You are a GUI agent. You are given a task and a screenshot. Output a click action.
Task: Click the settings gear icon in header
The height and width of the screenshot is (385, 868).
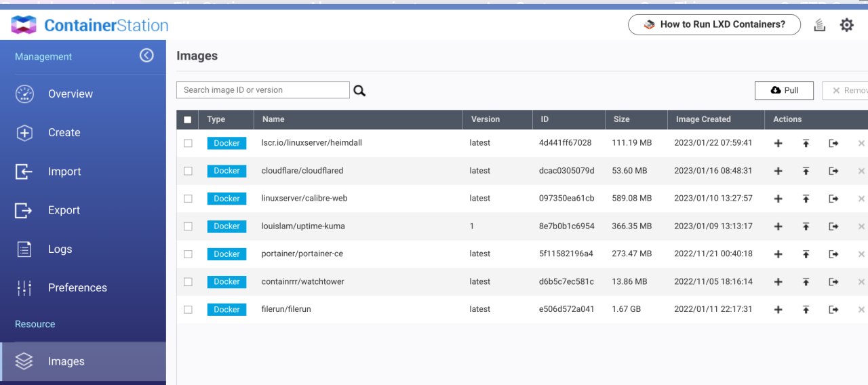tap(846, 25)
